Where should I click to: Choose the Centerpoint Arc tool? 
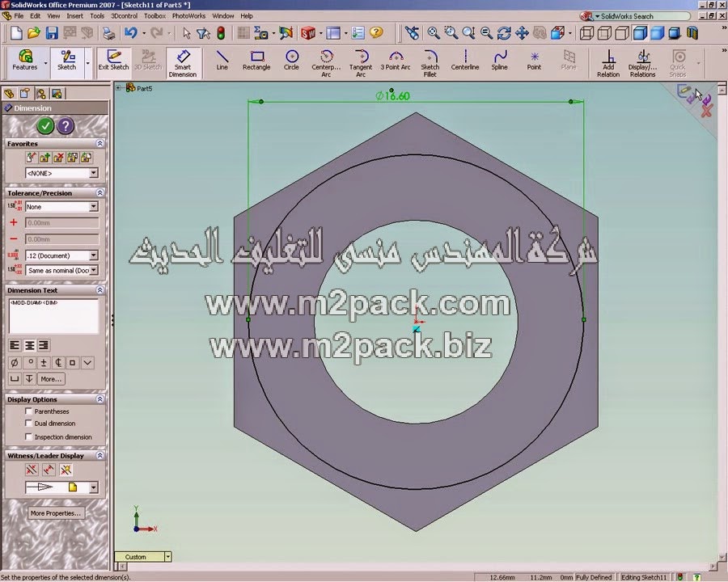[x=326, y=63]
